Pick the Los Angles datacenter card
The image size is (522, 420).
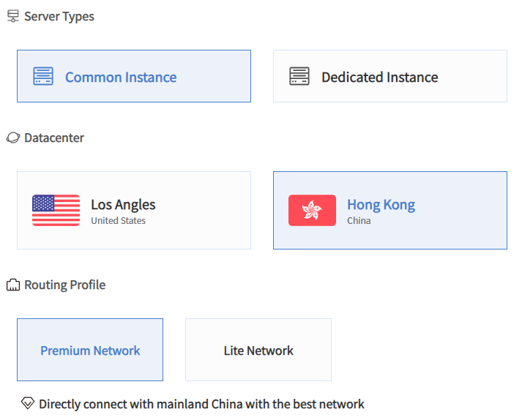(x=134, y=210)
